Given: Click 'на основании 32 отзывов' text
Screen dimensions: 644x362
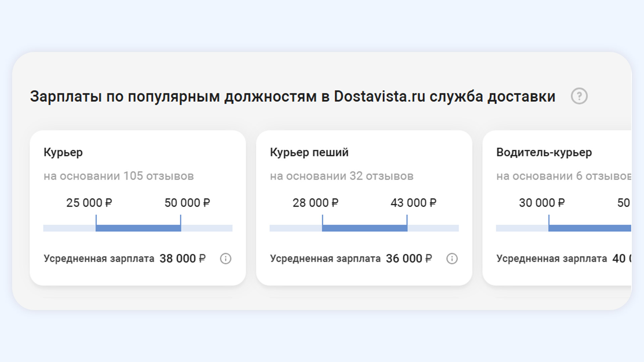Looking at the screenshot, I should point(342,176).
